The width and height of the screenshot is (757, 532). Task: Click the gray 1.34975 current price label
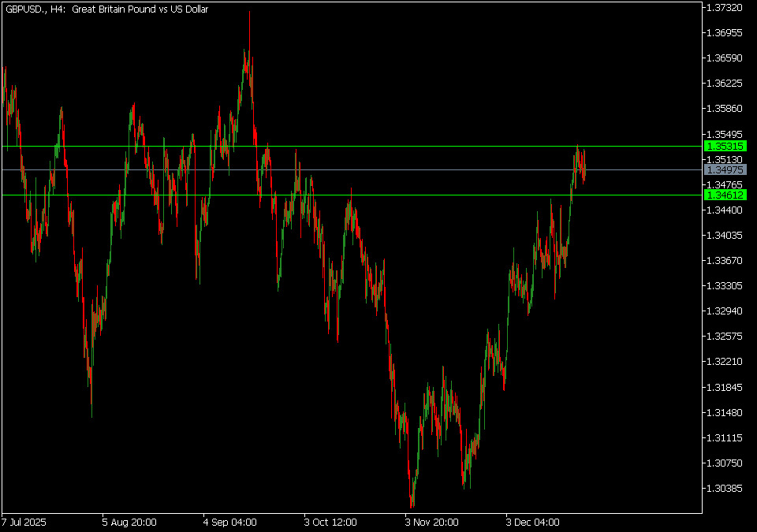(725, 170)
